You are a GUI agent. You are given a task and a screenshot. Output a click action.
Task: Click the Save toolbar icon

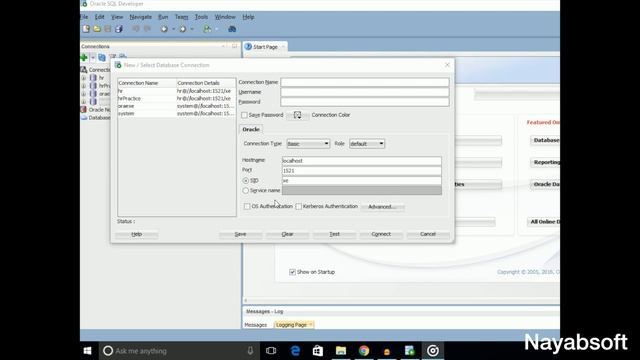pos(108,29)
